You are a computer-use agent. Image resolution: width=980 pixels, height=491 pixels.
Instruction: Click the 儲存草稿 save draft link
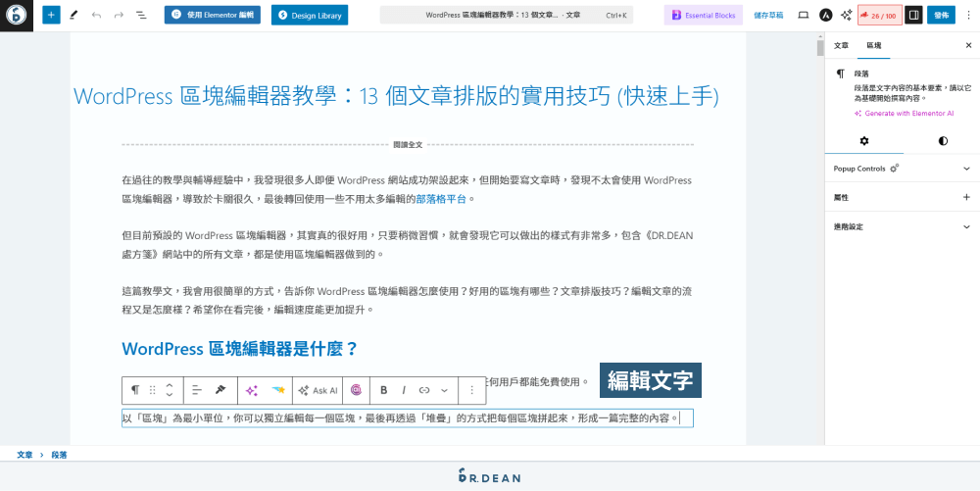(x=768, y=15)
